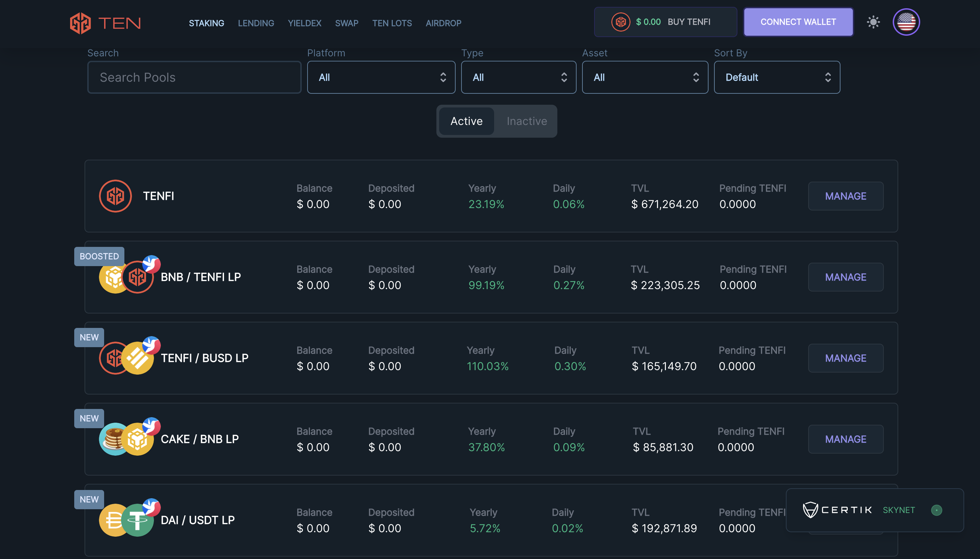The width and height of the screenshot is (980, 559).
Task: Click the BNB / TENFI LP pair icon
Action: (127, 277)
